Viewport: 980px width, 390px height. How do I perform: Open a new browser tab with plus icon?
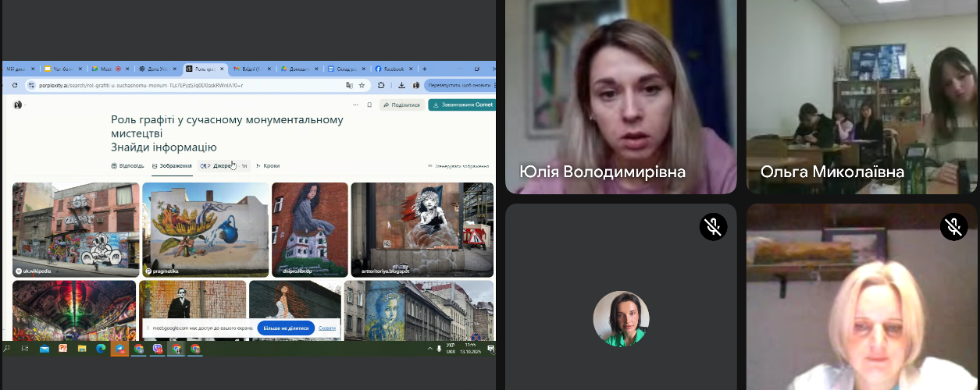[x=423, y=69]
